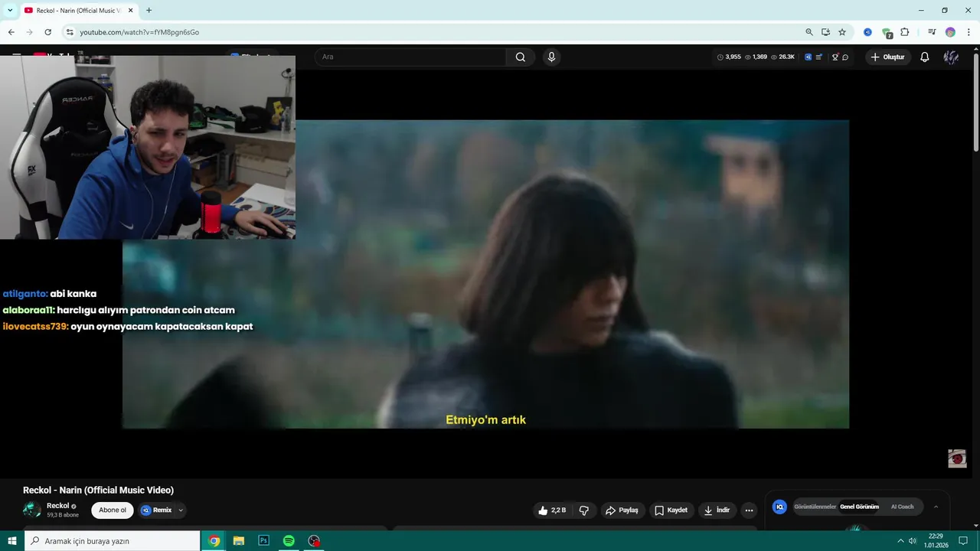Open the blue vidIQ extension icon
Image resolution: width=980 pixels, height=551 pixels.
click(867, 32)
